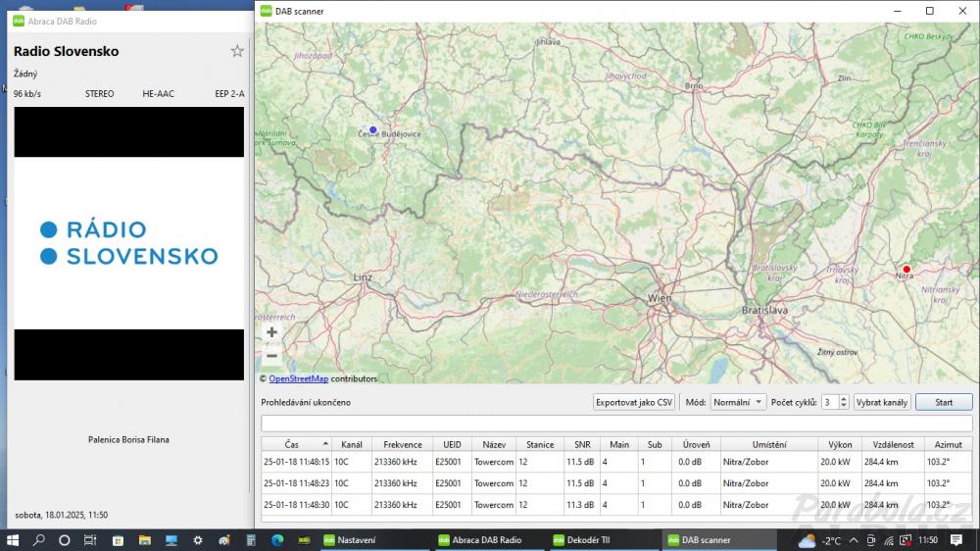Open the Windows Start menu
This screenshot has height=551, width=980.
(13, 540)
